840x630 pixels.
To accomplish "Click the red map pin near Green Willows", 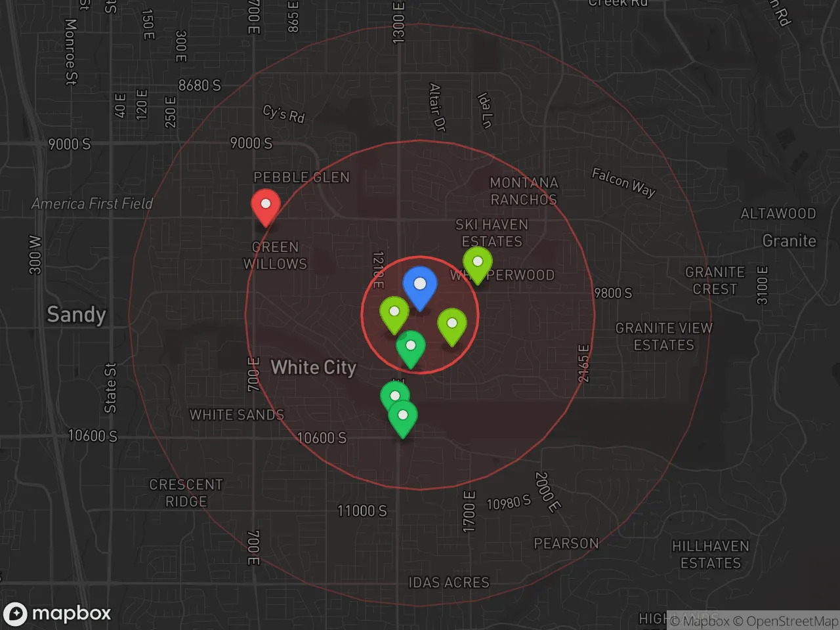I will pyautogui.click(x=266, y=205).
